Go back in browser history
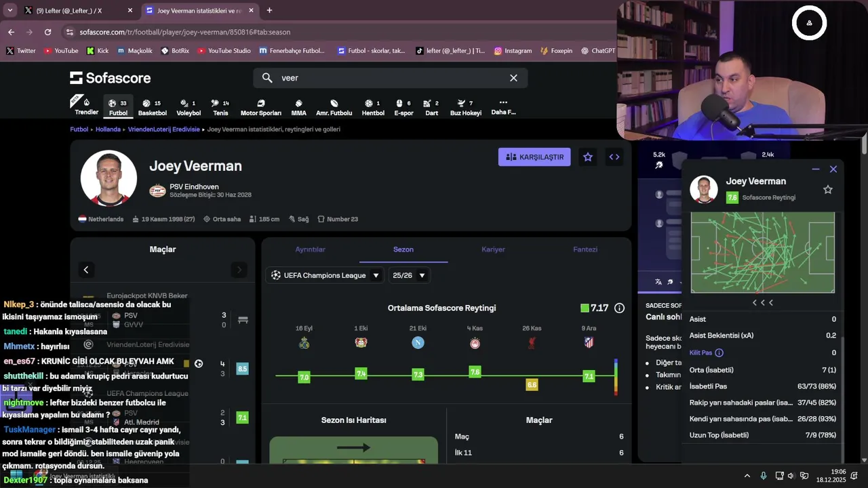Screen dimensions: 868x488 (x=11, y=32)
